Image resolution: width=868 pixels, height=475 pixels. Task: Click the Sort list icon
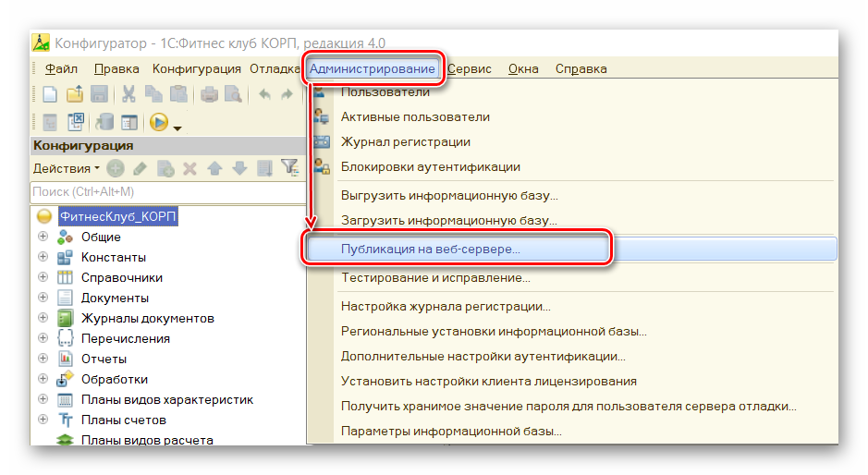click(264, 168)
